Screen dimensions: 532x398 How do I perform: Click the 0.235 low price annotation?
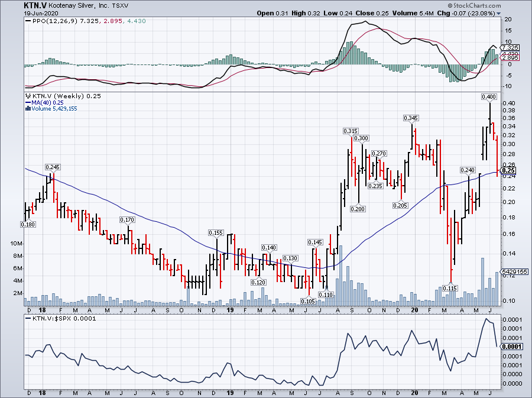tap(375, 186)
